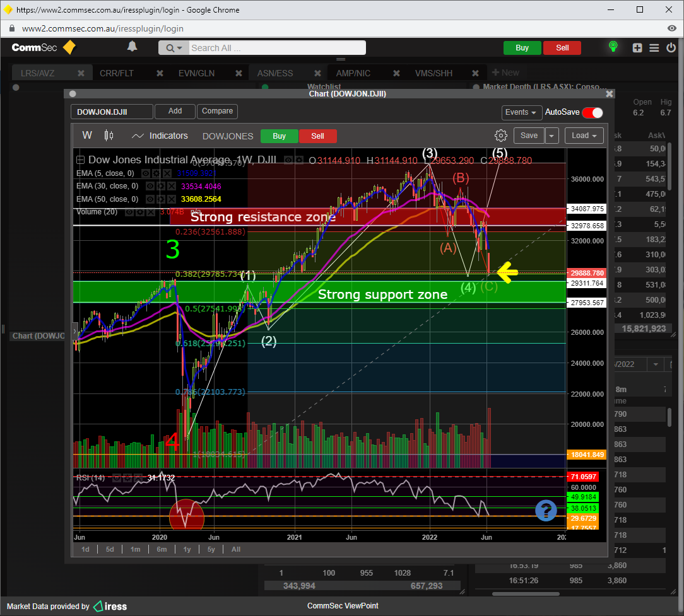Toggle visibility of Dow Jones main series

point(288,160)
